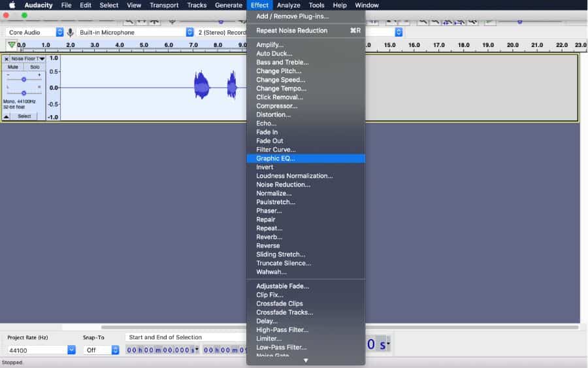This screenshot has width=588, height=368.
Task: Open the Apple menu
Action: tap(12, 5)
